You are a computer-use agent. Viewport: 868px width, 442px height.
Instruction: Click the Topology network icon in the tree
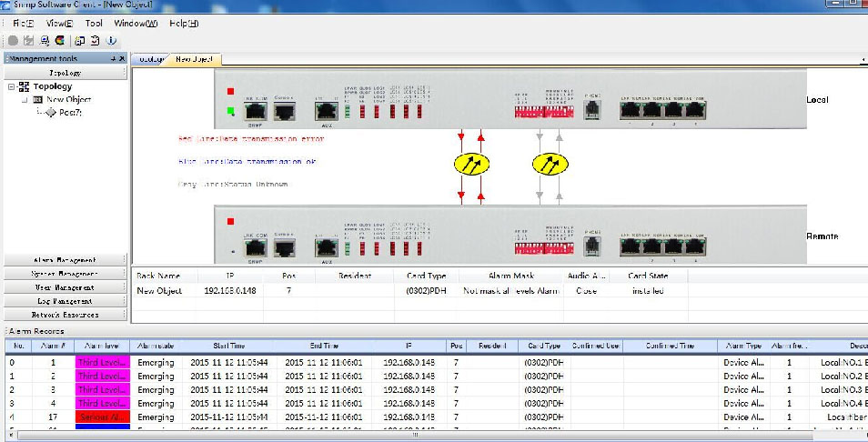tap(24, 86)
